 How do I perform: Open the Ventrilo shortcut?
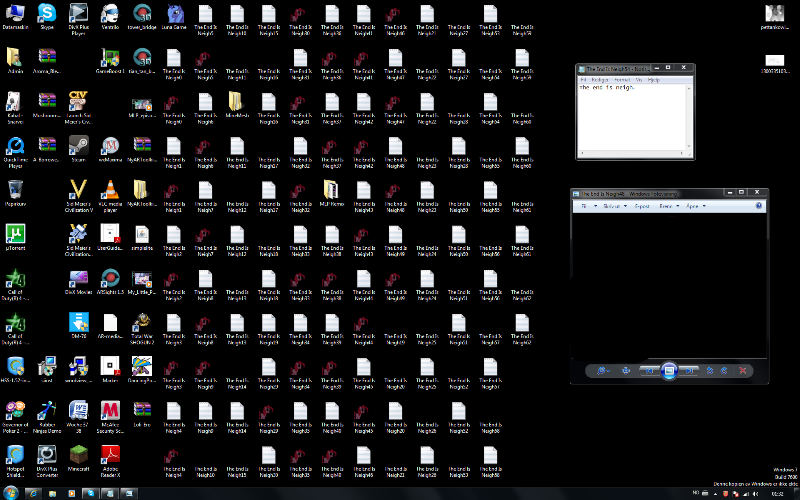110,16
